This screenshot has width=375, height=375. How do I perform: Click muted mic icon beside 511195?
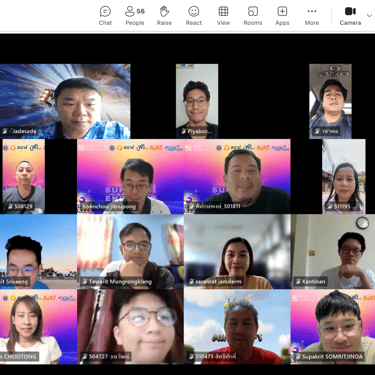tap(330, 206)
